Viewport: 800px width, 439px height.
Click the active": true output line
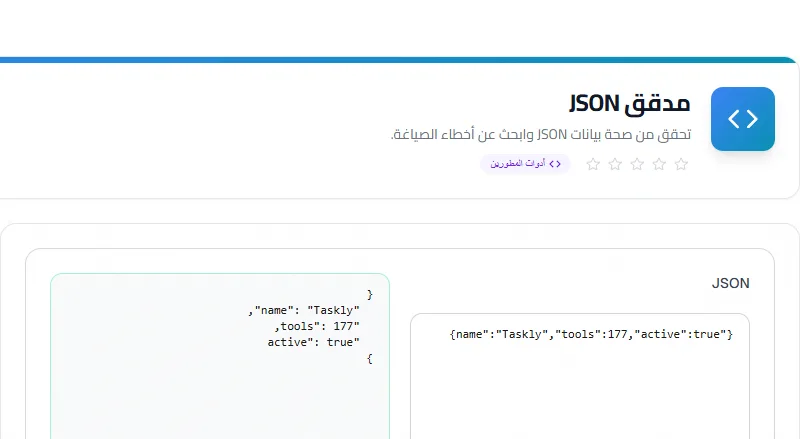click(x=313, y=342)
